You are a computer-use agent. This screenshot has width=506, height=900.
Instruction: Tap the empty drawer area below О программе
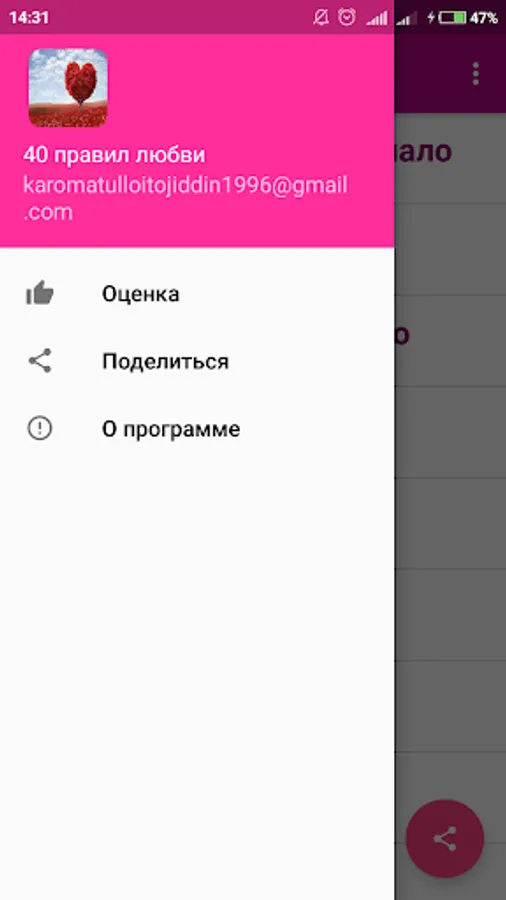(197, 677)
